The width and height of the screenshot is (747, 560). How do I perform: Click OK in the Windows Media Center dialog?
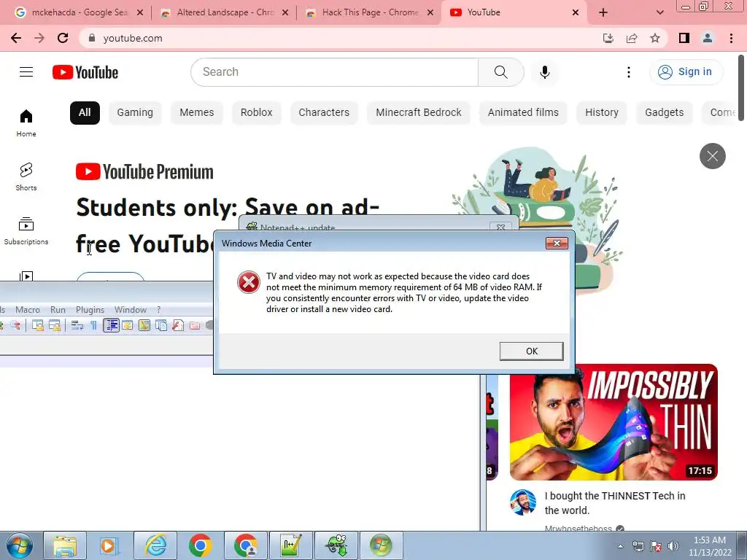pyautogui.click(x=531, y=351)
